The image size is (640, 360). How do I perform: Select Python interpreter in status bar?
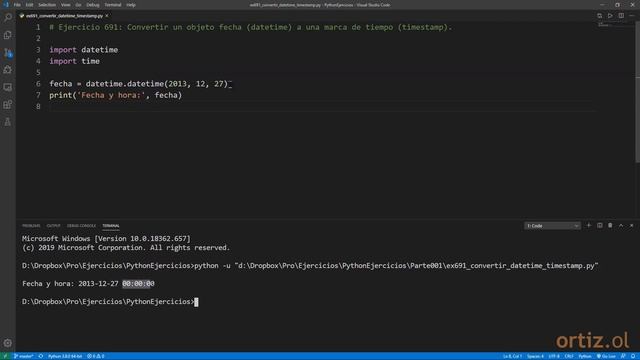click(65, 356)
